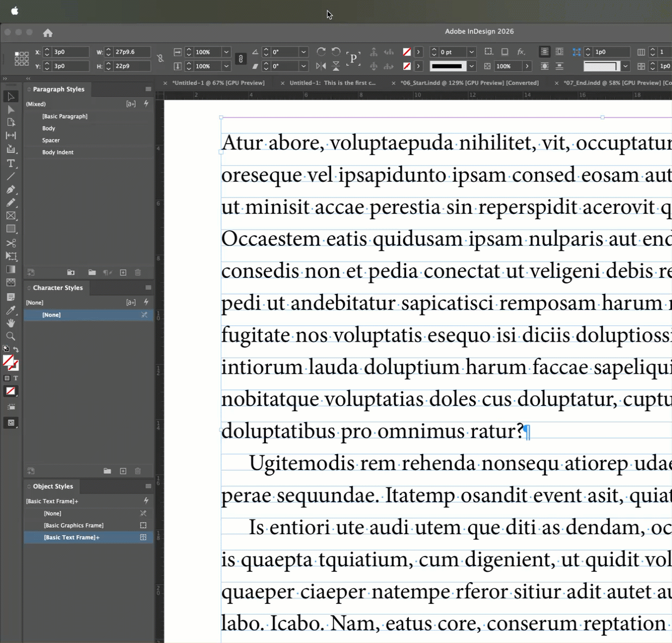672x643 pixels.
Task: Open the Apple menu
Action: (x=15, y=11)
